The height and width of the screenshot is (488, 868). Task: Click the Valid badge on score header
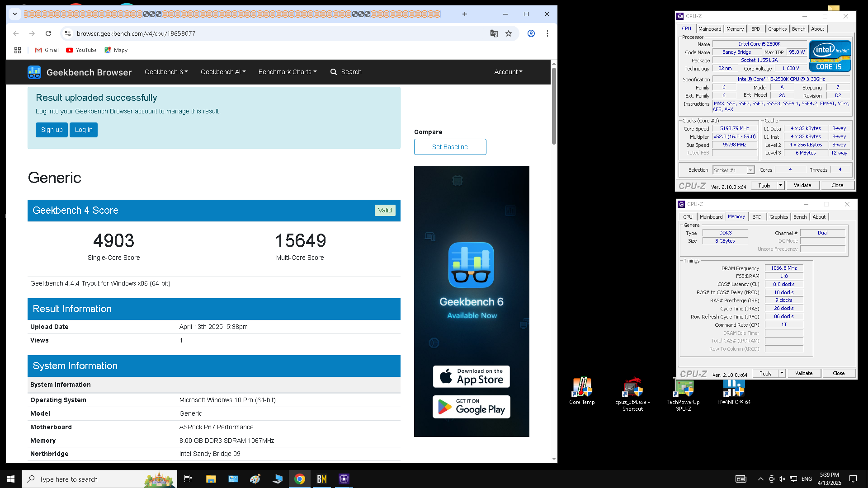tap(385, 210)
